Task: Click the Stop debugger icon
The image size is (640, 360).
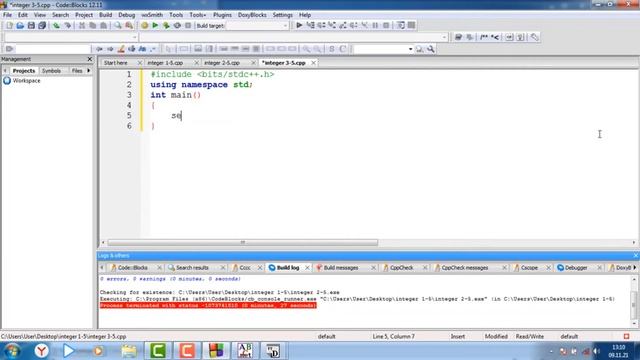Action: (x=386, y=25)
